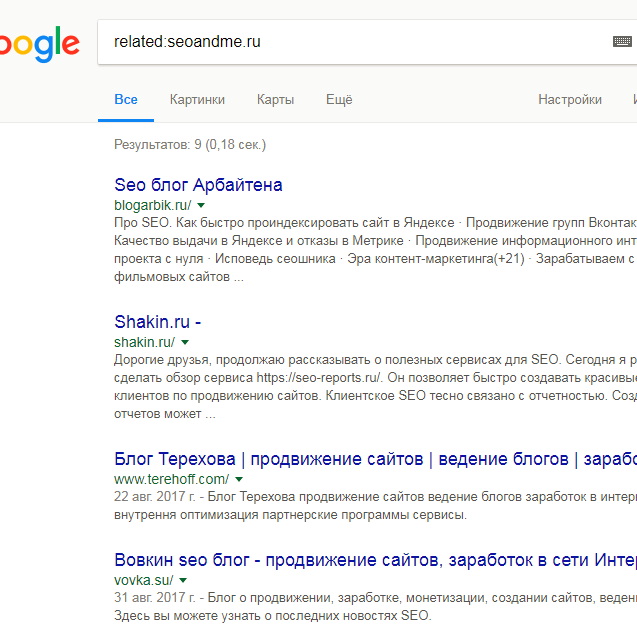The width and height of the screenshot is (637, 632).
Task: Expand dropdown arrow next to blogarbik.ru/
Action: point(201,206)
